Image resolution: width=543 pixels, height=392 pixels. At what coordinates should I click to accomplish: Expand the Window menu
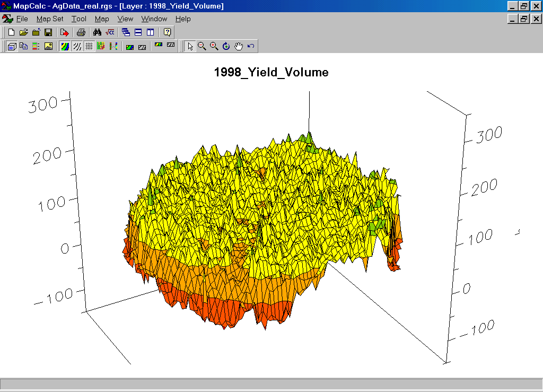(x=154, y=19)
